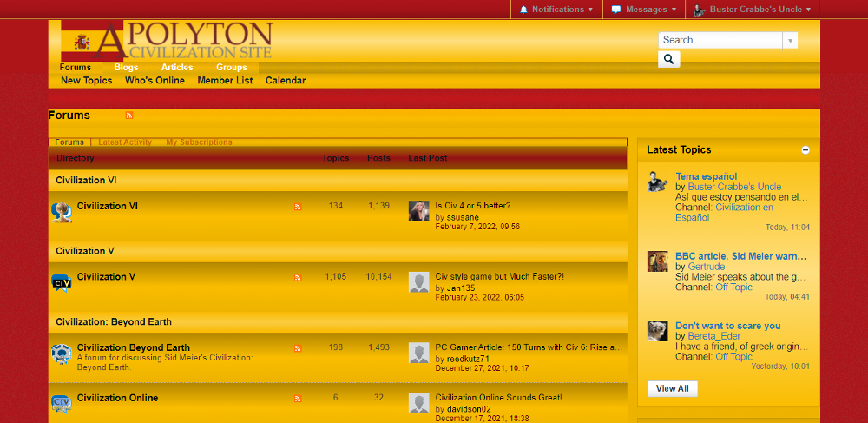Click RSS icon beside Forums heading

click(129, 116)
